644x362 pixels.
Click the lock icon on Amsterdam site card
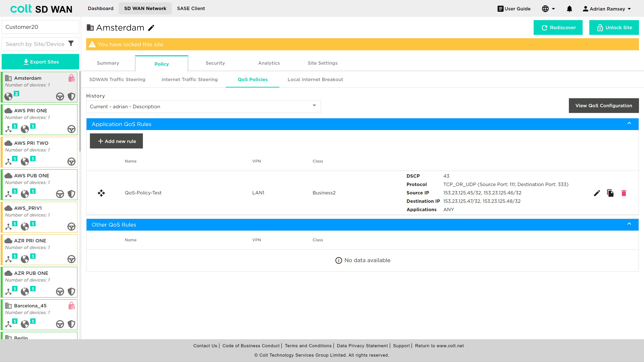[71, 78]
